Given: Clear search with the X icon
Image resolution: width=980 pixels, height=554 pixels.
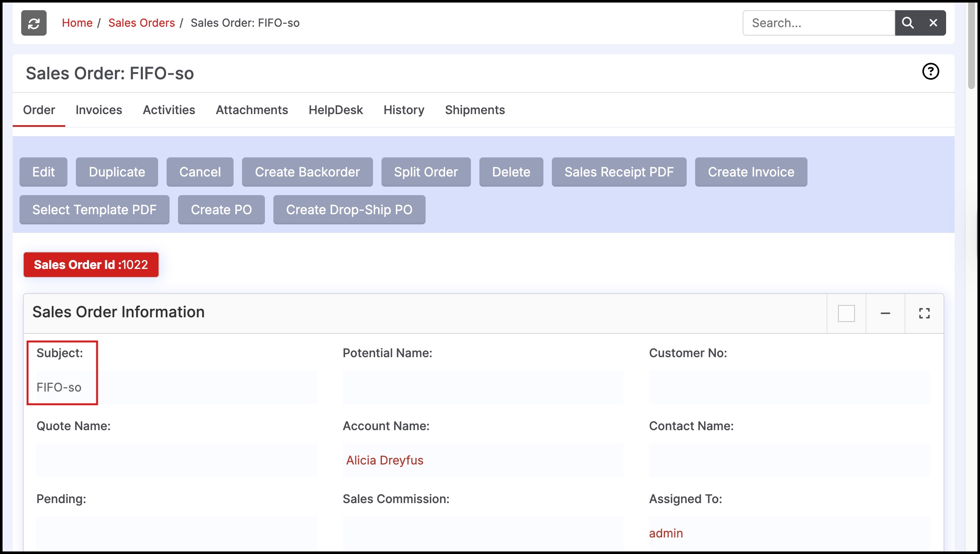Looking at the screenshot, I should click(x=933, y=23).
